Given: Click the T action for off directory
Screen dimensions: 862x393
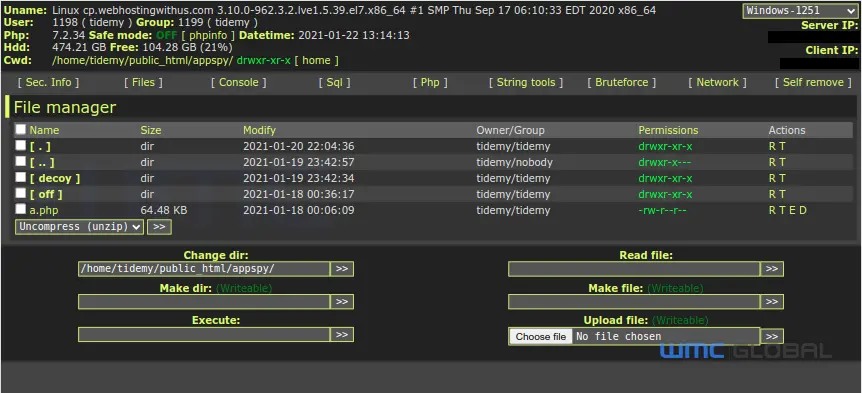Looking at the screenshot, I should [782, 195].
